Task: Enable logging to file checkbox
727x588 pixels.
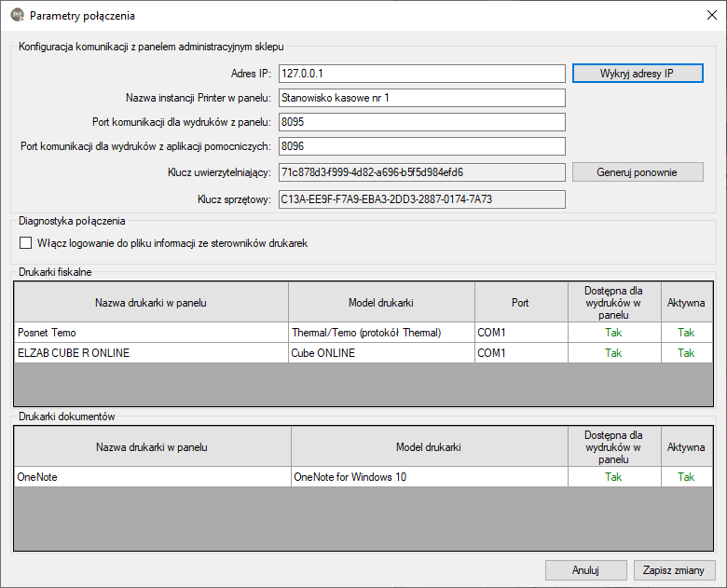Action: pos(26,243)
